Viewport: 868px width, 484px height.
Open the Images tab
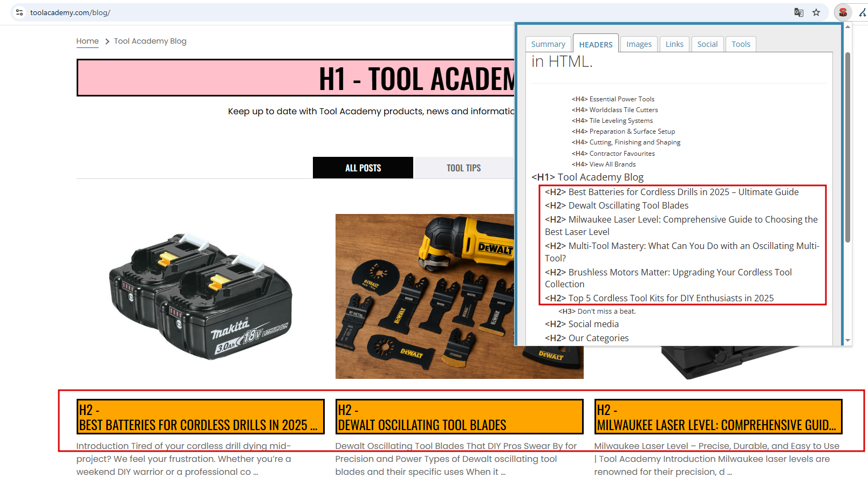(639, 44)
